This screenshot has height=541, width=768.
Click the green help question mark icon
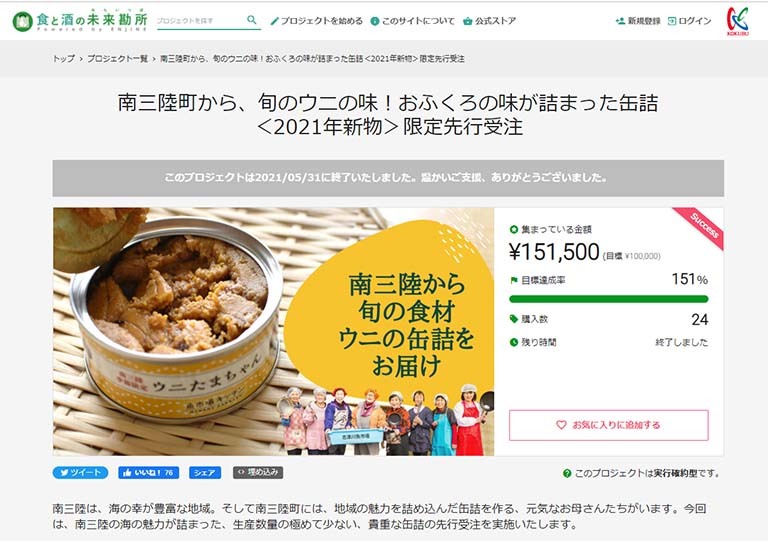(x=567, y=473)
